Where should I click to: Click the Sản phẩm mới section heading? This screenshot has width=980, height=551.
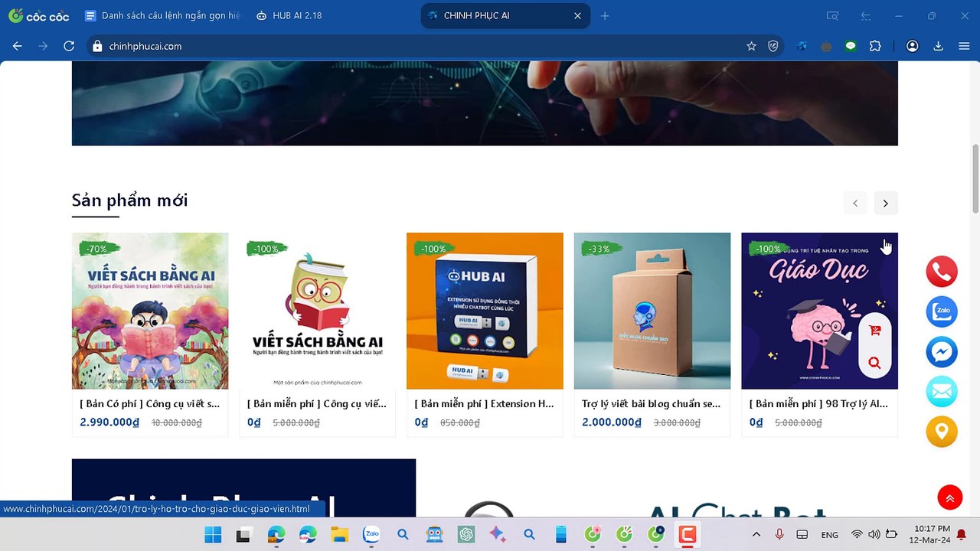pos(129,201)
